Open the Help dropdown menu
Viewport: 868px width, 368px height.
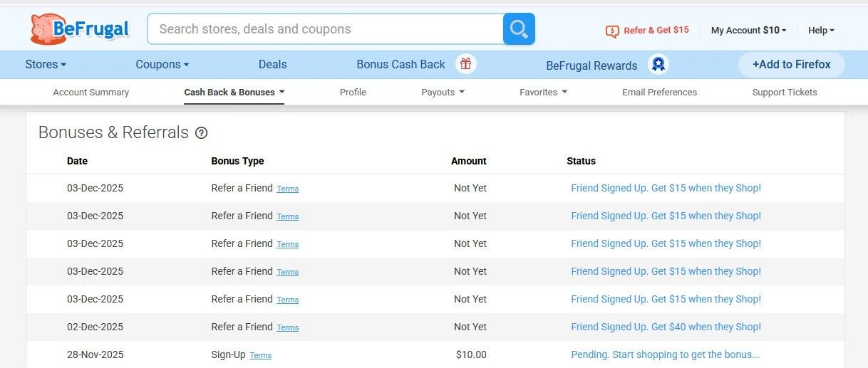[821, 30]
